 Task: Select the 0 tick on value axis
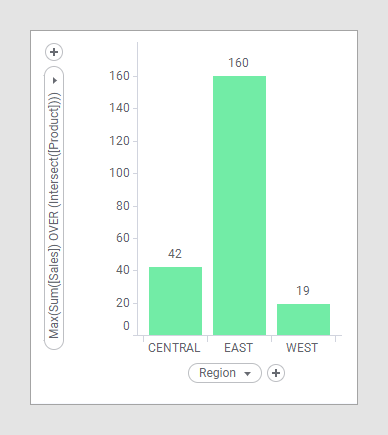pos(126,326)
